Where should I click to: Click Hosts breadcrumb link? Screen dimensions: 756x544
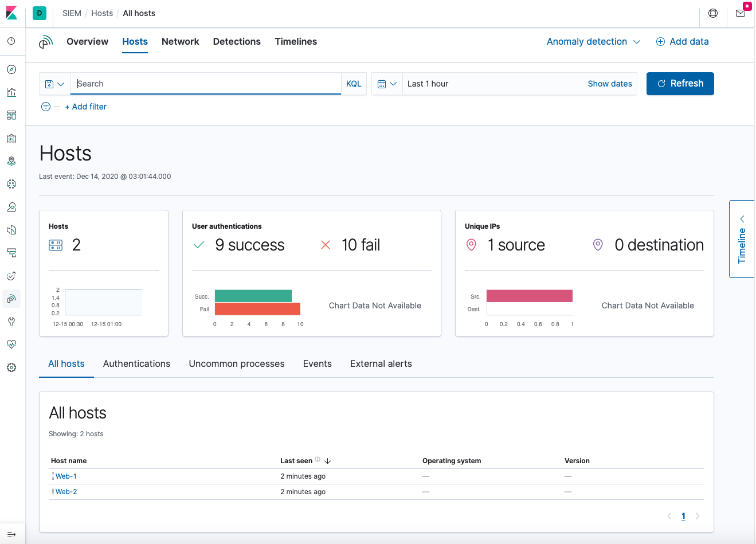tap(102, 13)
